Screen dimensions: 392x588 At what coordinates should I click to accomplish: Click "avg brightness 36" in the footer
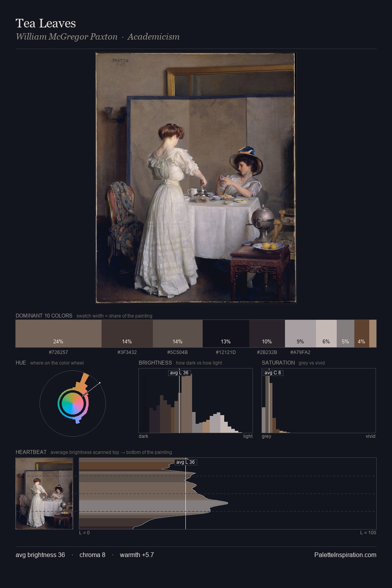(40, 555)
